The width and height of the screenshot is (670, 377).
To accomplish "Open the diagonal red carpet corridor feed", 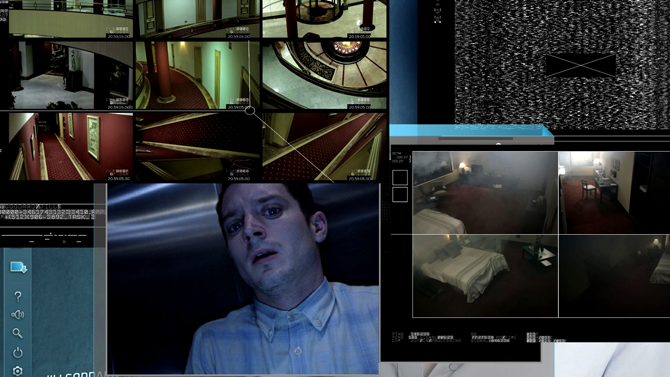I will pos(324,146).
